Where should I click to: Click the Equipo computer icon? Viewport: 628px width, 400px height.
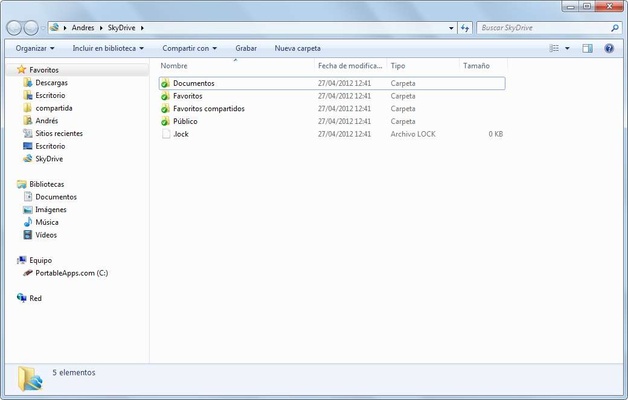(22, 260)
